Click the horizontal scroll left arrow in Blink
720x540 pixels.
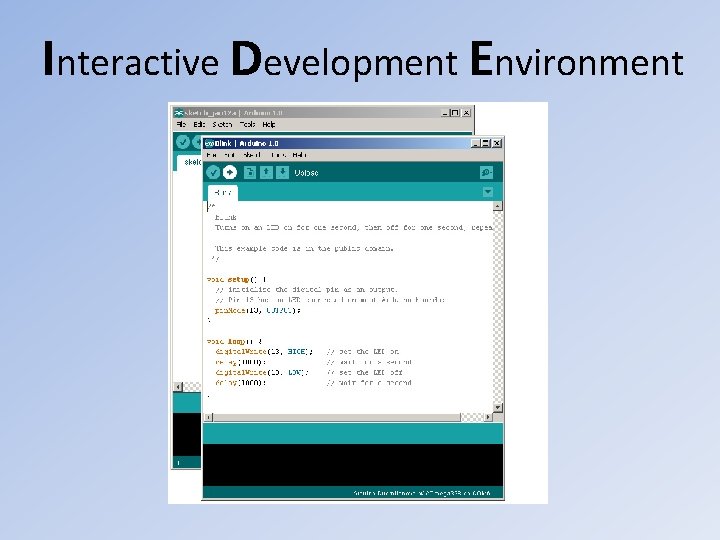(208, 417)
